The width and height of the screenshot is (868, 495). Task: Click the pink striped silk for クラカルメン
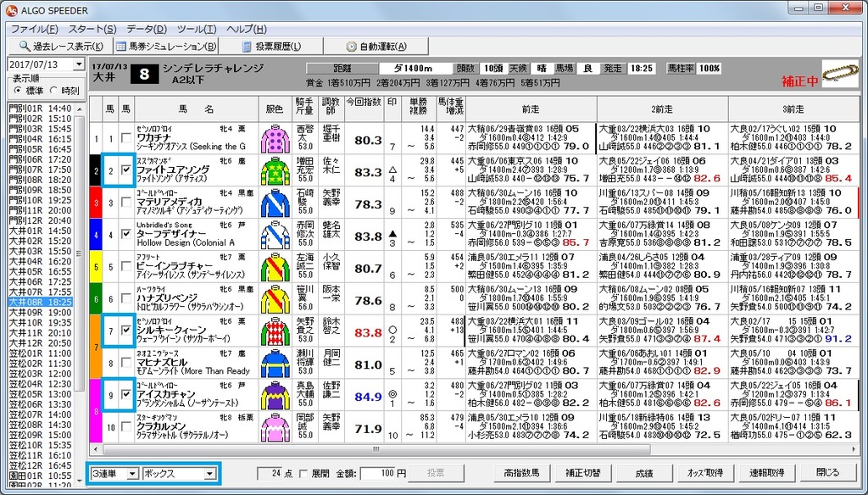pyautogui.click(x=275, y=427)
